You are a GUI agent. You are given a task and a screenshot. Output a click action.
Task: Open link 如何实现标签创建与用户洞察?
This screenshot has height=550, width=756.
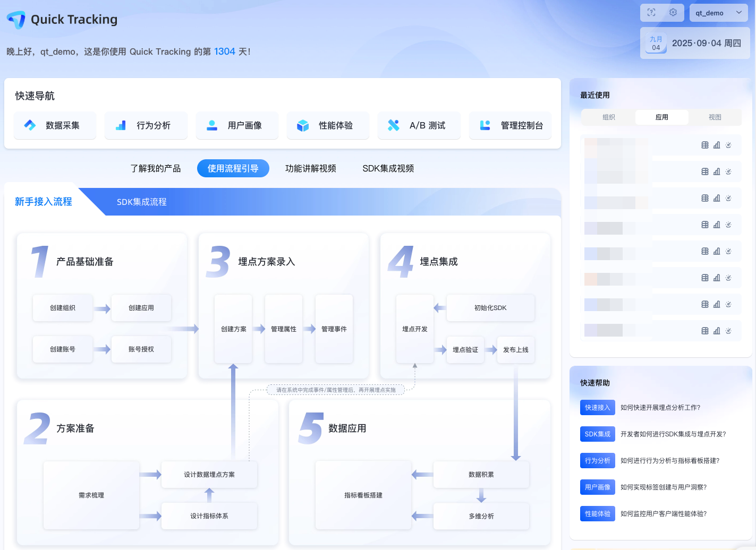coord(664,487)
